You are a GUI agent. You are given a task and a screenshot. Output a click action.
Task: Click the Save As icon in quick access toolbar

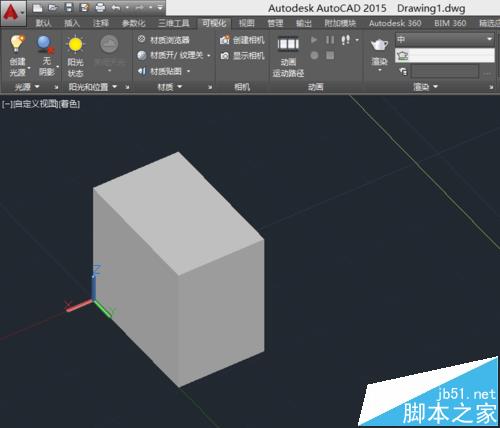84,7
